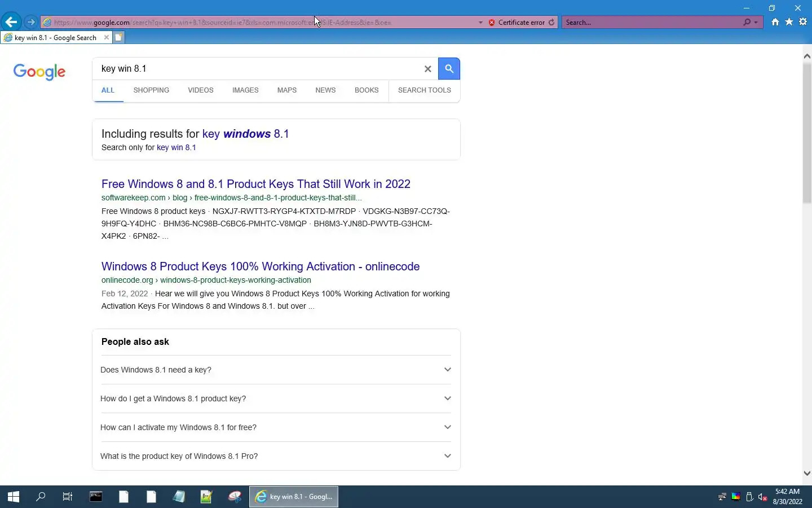This screenshot has width=812, height=508.
Task: Click the blue Google search button
Action: tap(449, 69)
